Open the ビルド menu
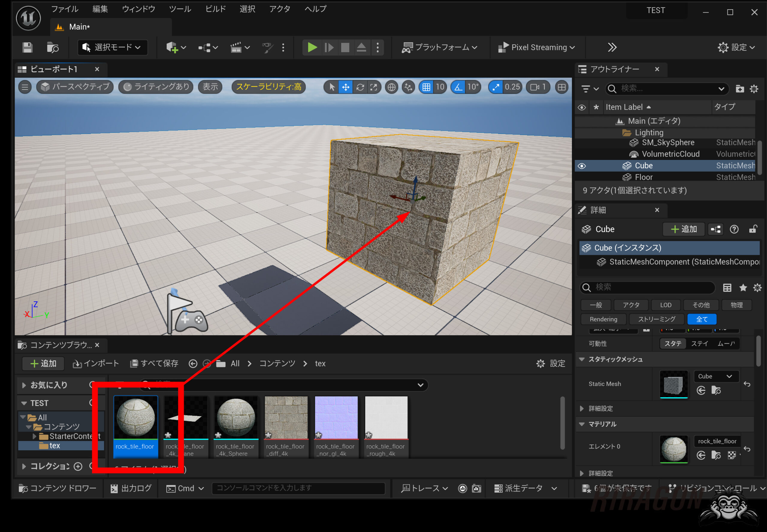Image resolution: width=767 pixels, height=532 pixels. tap(215, 9)
